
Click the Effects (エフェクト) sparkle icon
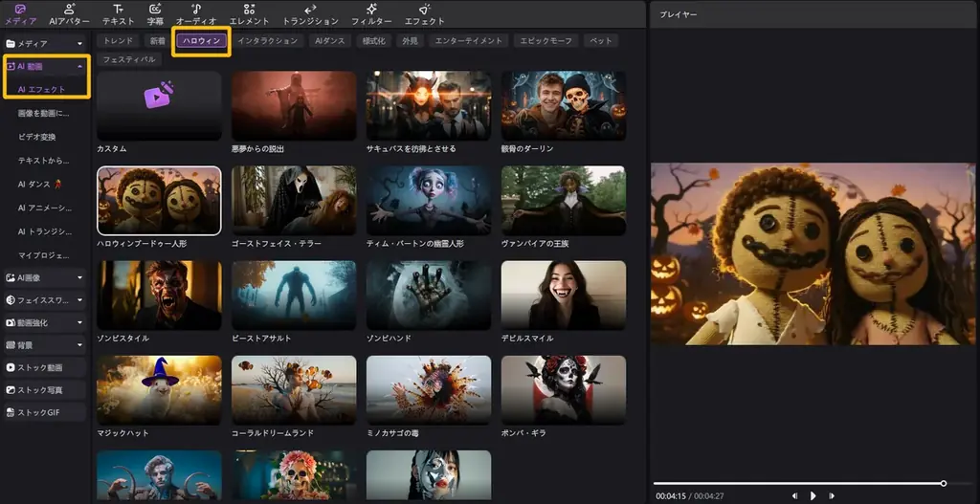(x=424, y=13)
